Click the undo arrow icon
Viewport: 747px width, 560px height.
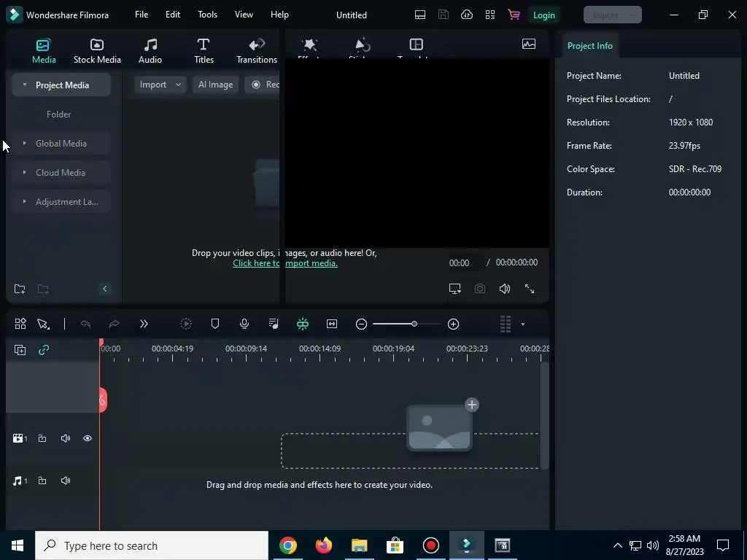coord(86,324)
